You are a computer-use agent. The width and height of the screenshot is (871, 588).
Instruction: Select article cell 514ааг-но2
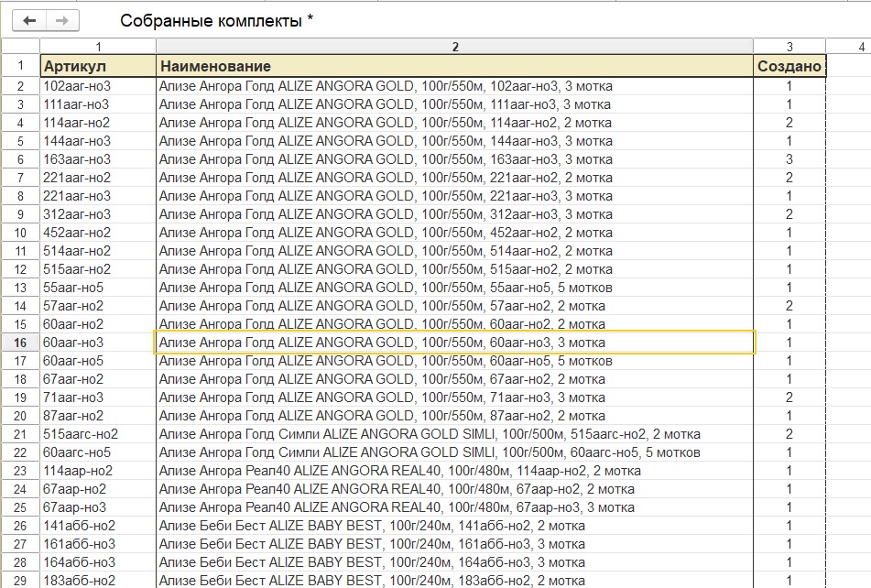click(98, 251)
